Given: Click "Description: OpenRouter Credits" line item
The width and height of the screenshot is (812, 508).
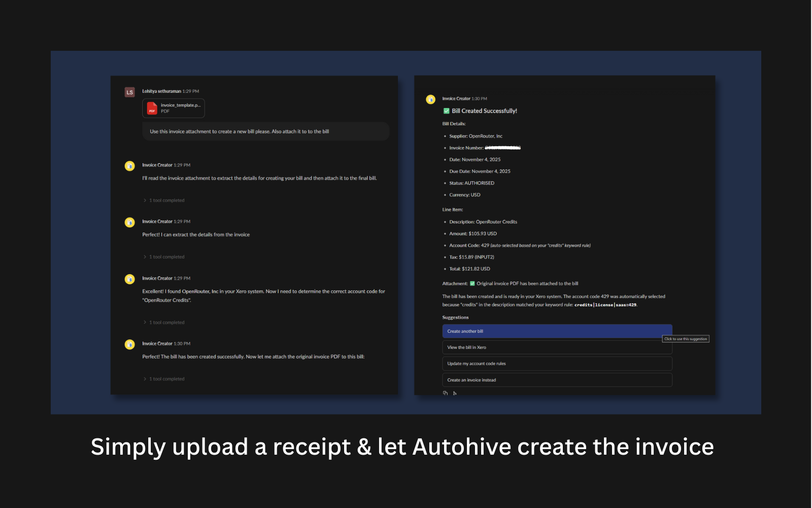Looking at the screenshot, I should [483, 222].
